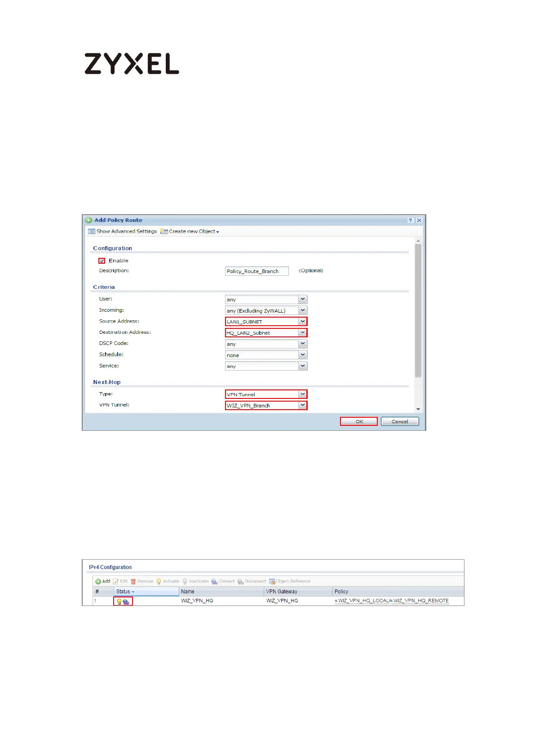Close the Add Policy Route dialog

pos(419,220)
